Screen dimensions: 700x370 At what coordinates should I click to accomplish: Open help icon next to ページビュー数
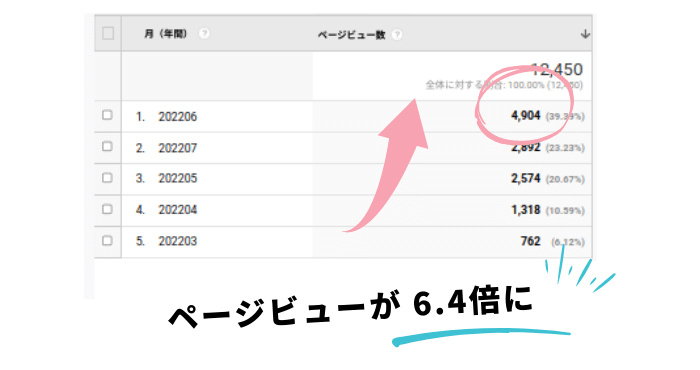(x=397, y=34)
